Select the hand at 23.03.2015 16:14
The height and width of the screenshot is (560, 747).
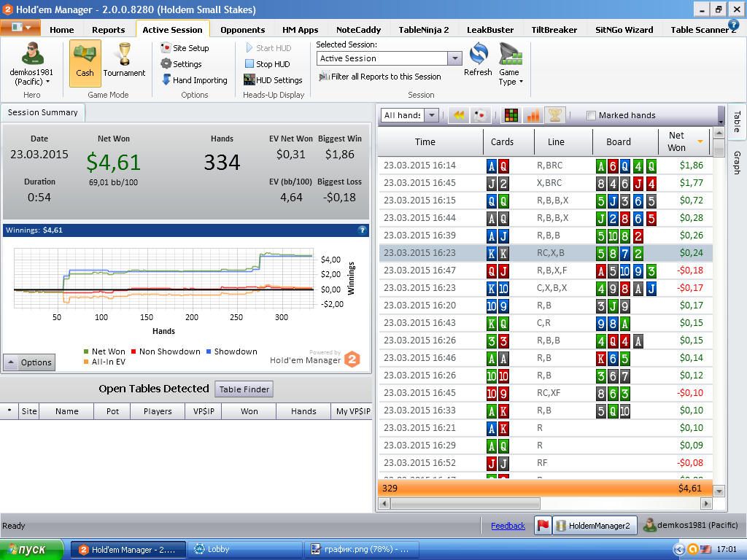coord(546,166)
